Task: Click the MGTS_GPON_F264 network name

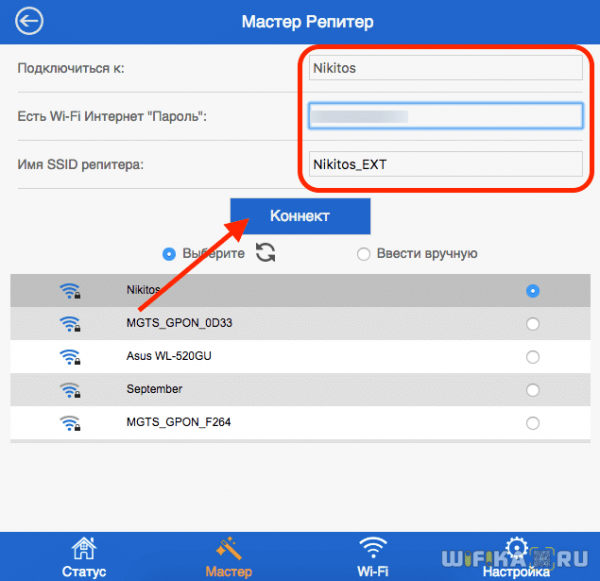Action: (179, 422)
